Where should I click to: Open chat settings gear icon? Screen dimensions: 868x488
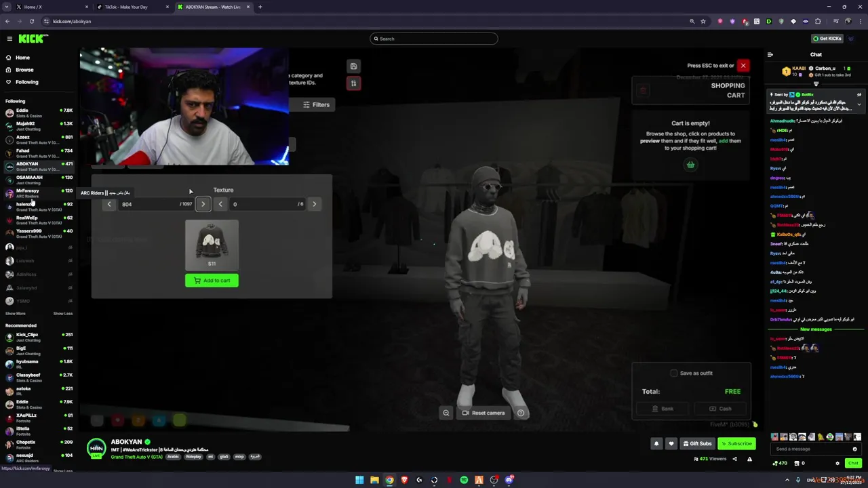(x=837, y=464)
